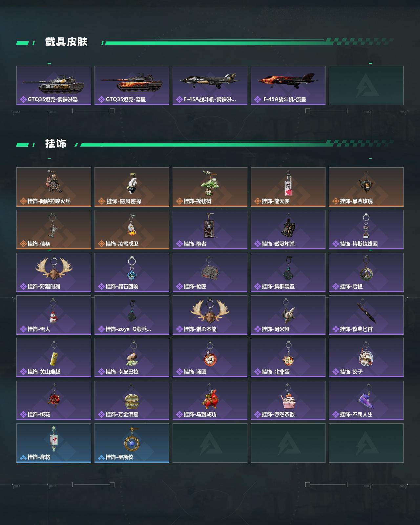Image resolution: width=420 pixels, height=525 pixels.
Task: Choose the 挂饰-黑金玫瑰 charm
Action: 366,187
